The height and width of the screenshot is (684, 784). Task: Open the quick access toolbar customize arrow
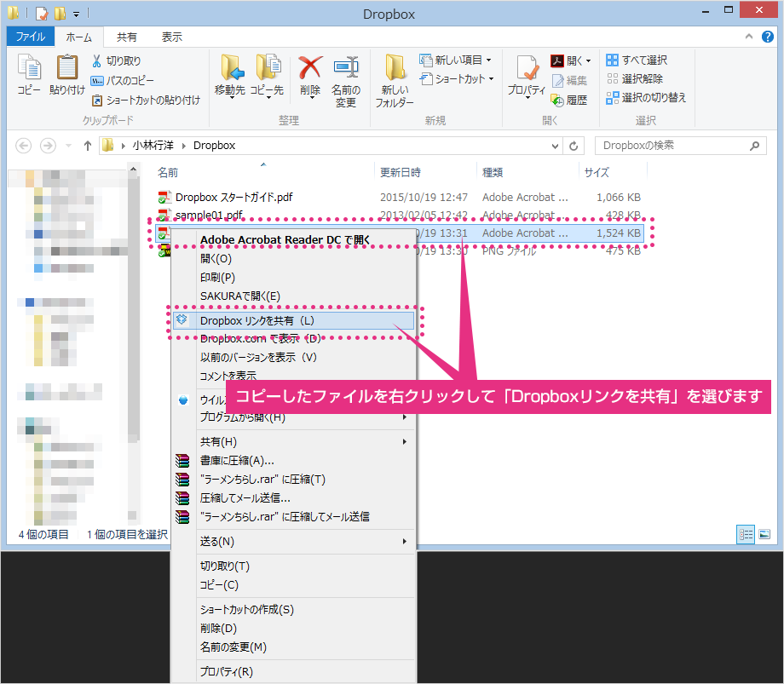[76, 14]
